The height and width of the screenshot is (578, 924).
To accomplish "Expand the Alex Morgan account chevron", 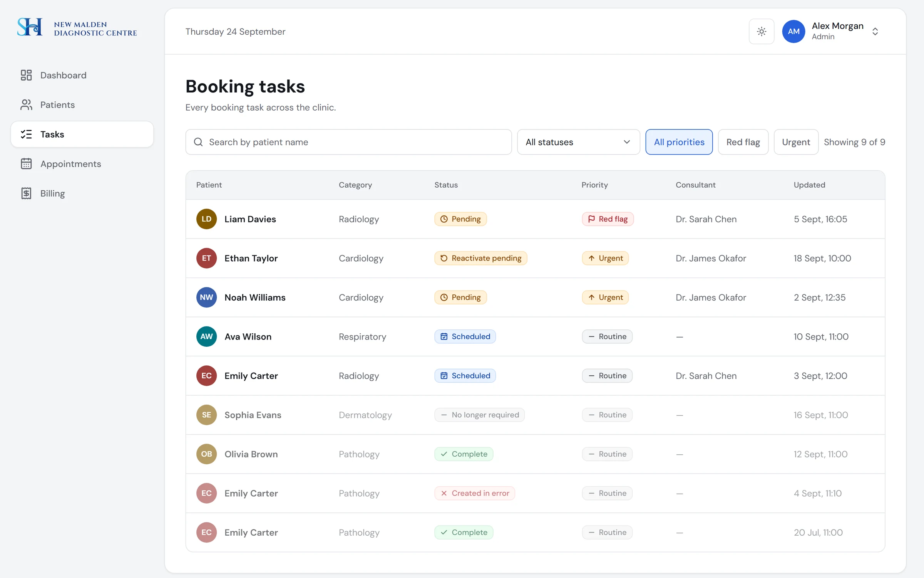I will 875,32.
